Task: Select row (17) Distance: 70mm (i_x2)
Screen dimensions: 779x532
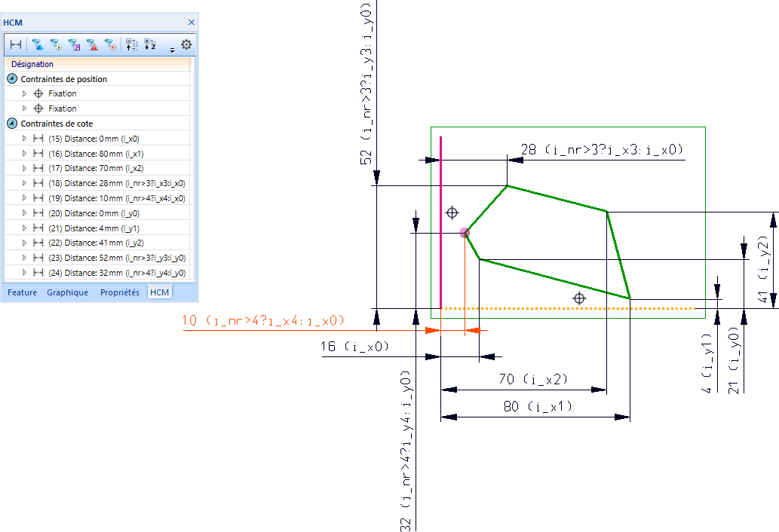Action: tap(98, 168)
